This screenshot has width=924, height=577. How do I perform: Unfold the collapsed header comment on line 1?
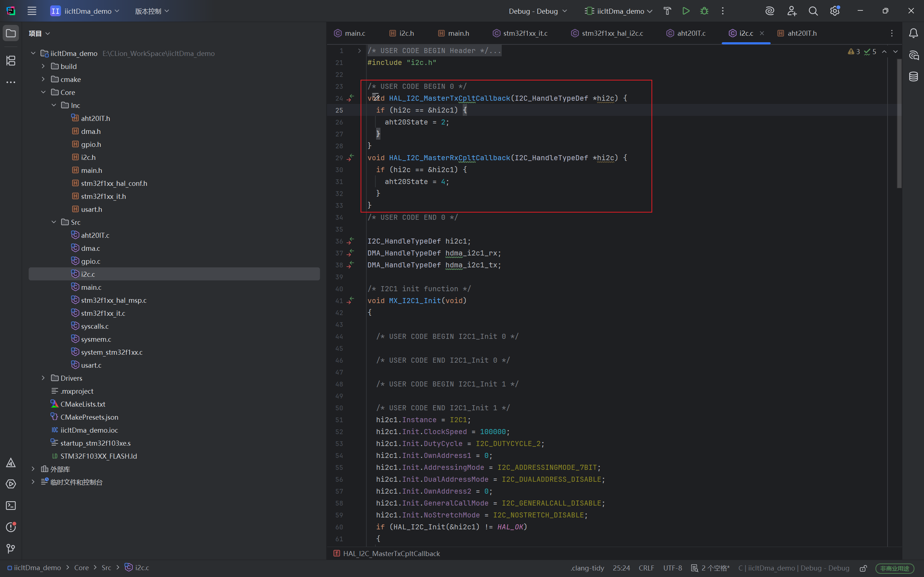(x=359, y=51)
